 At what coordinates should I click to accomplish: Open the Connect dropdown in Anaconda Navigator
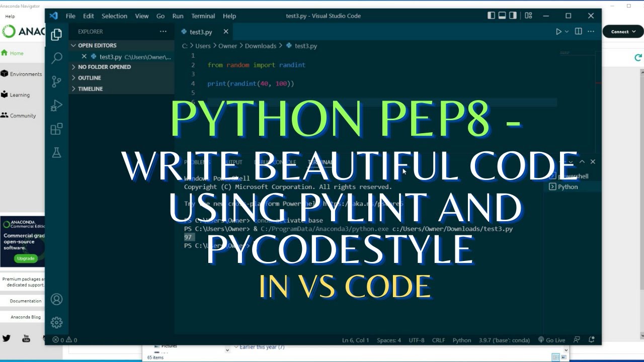tap(623, 32)
